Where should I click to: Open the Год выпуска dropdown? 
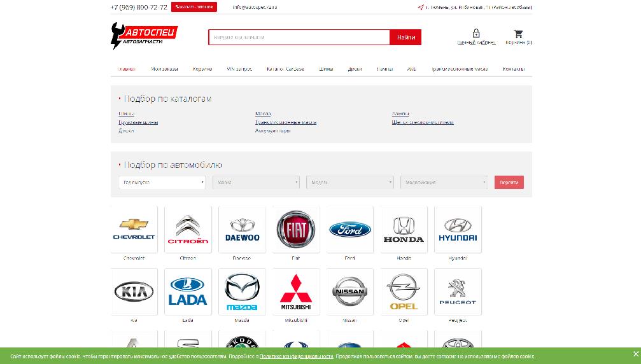162,182
